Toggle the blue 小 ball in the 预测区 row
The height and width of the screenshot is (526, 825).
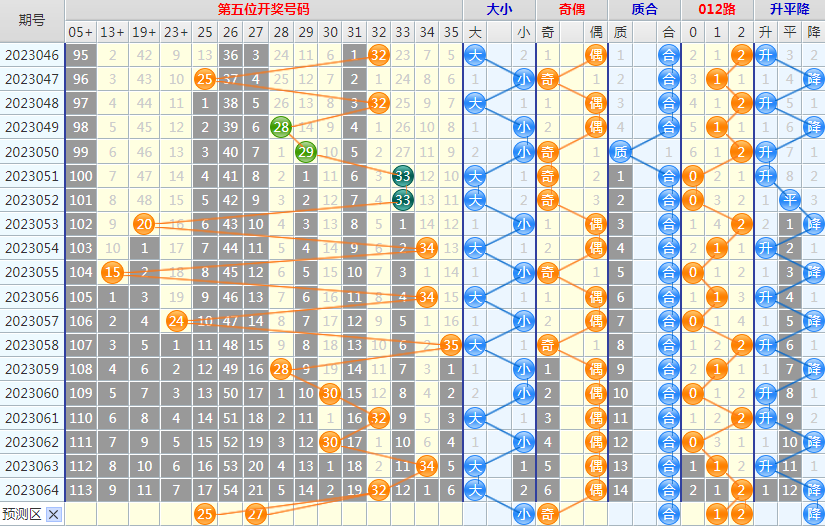(524, 514)
